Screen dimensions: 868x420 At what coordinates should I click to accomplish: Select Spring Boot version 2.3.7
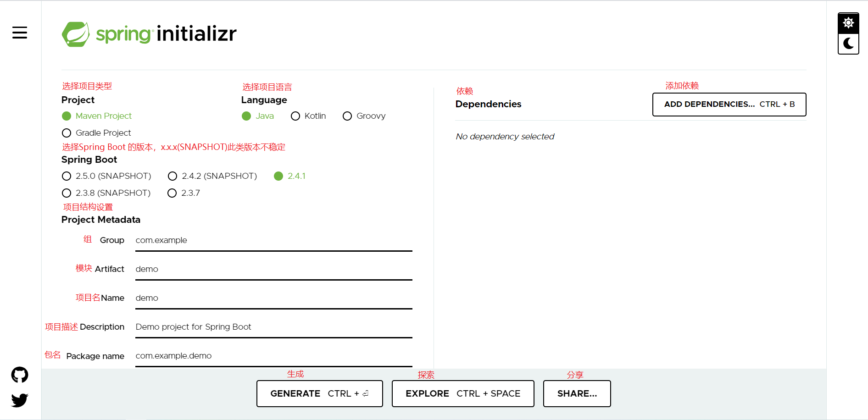[184, 193]
